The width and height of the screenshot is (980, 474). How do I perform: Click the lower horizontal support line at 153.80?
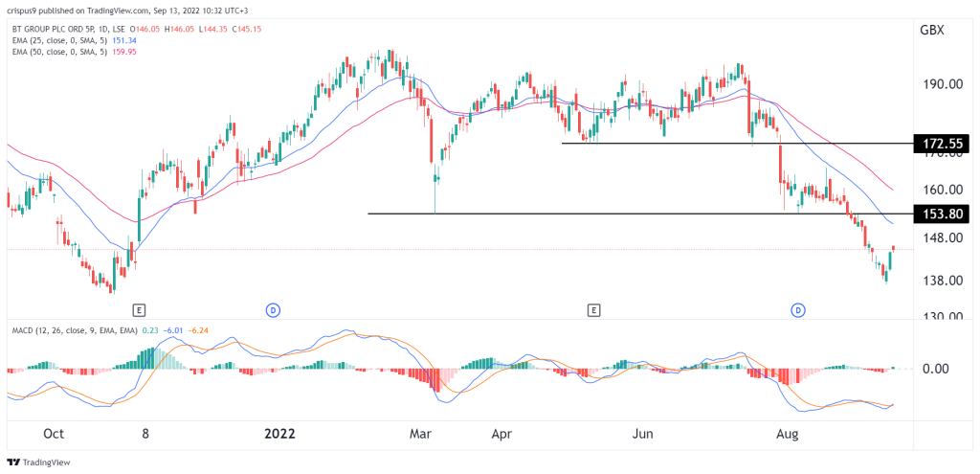coord(622,214)
